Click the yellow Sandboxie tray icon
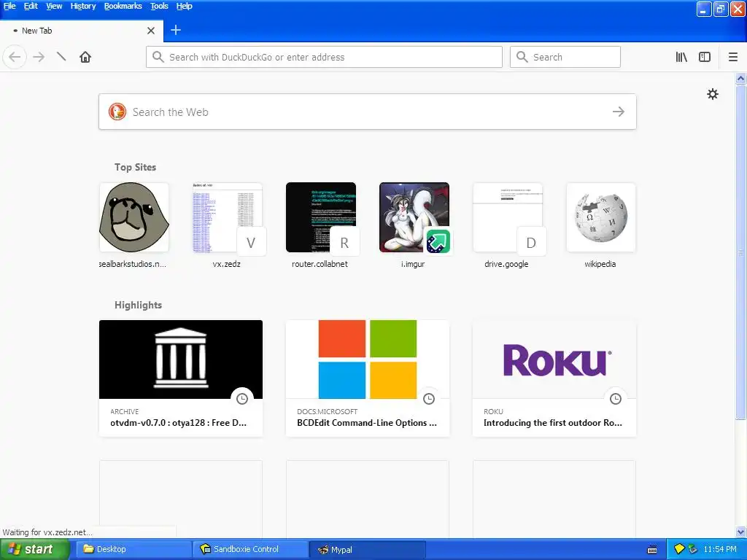The width and height of the screenshot is (747, 560). 680,549
